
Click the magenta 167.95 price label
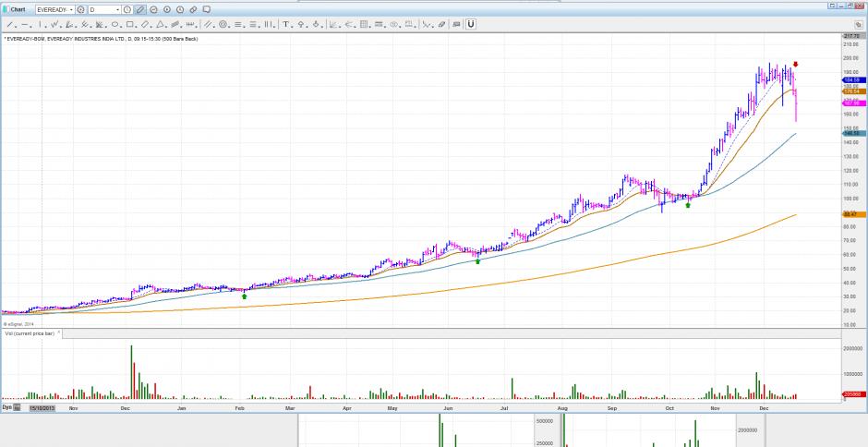[x=855, y=103]
